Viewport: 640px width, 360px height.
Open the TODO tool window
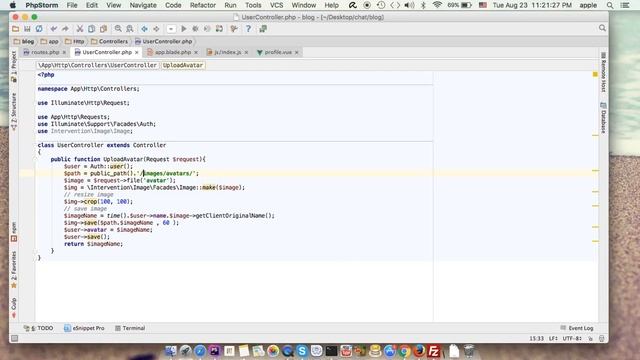[x=38, y=328]
